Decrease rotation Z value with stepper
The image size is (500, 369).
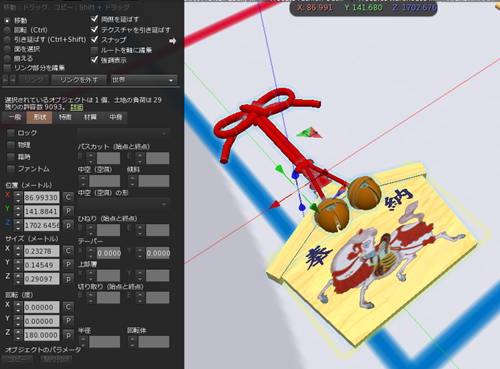[x=18, y=338]
